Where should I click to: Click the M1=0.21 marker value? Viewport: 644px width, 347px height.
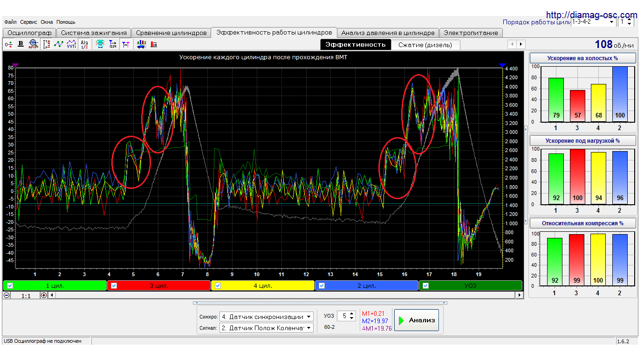pyautogui.click(x=373, y=313)
